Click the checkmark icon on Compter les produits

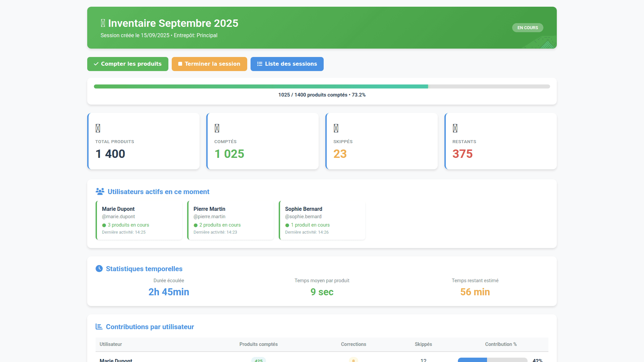click(96, 64)
